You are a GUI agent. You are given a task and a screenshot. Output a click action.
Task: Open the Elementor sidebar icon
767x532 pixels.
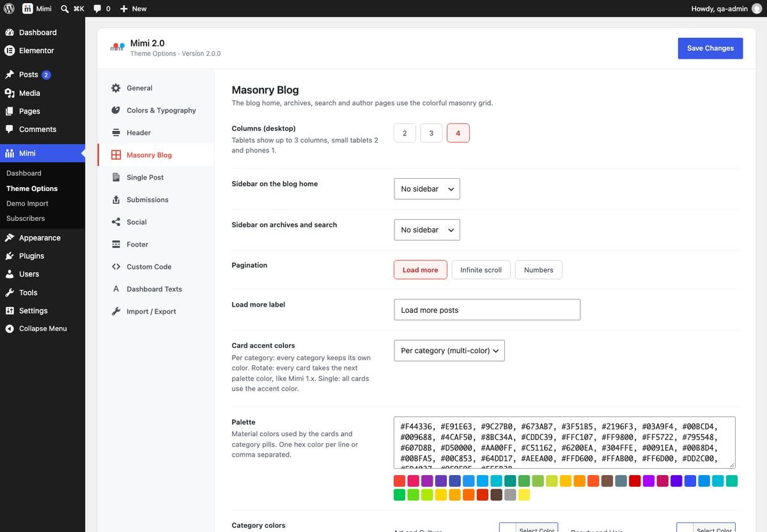10,50
